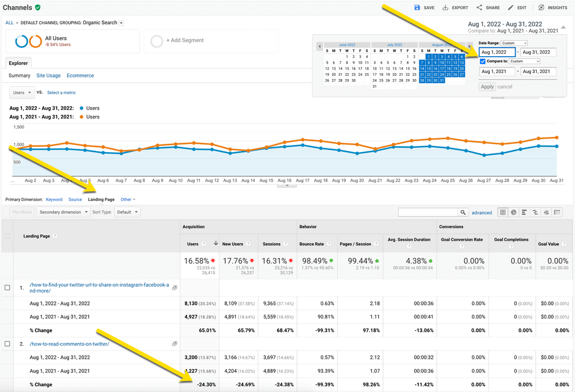Switch to pie chart percentage view

click(513, 212)
